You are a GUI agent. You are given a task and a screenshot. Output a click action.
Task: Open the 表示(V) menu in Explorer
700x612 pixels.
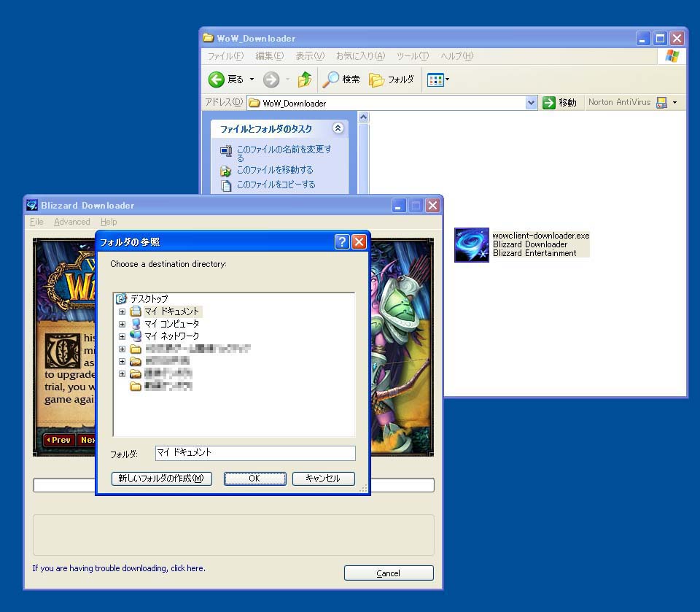(310, 56)
